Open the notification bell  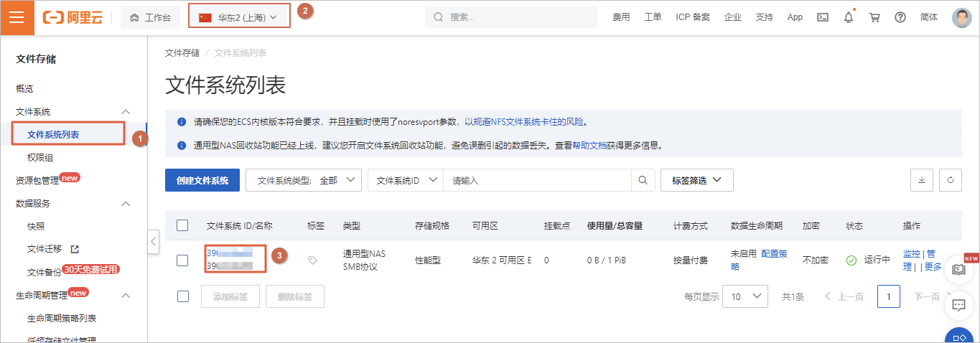tap(849, 18)
